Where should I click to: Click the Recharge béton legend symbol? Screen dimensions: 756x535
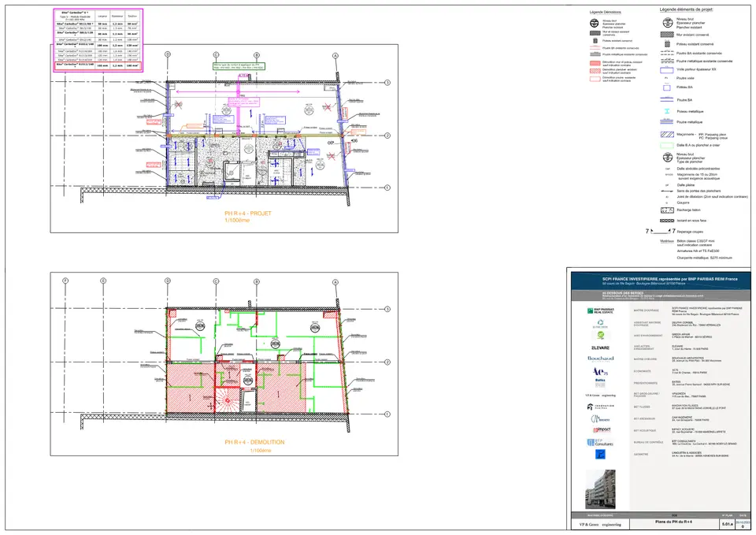[667, 210]
